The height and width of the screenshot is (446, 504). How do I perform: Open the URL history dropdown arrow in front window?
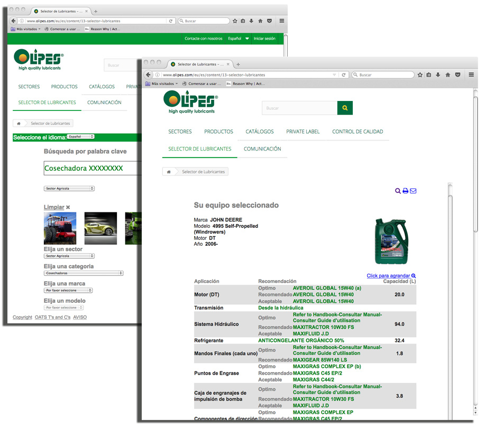tap(334, 75)
